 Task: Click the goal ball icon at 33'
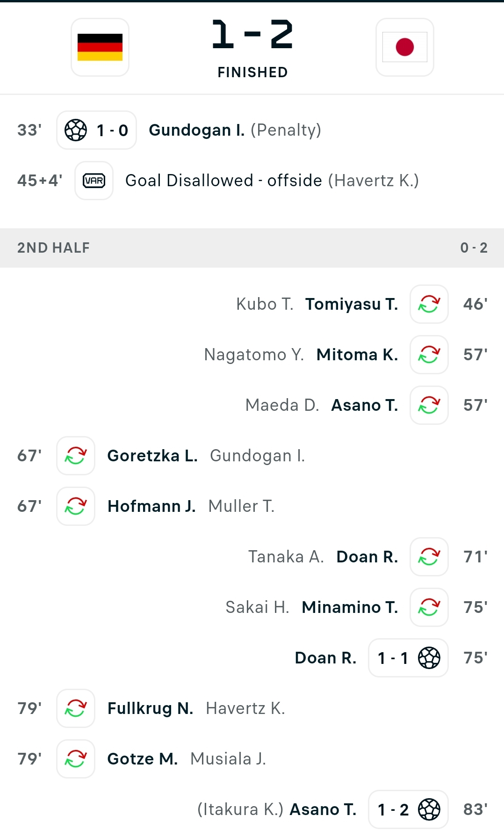point(76,130)
